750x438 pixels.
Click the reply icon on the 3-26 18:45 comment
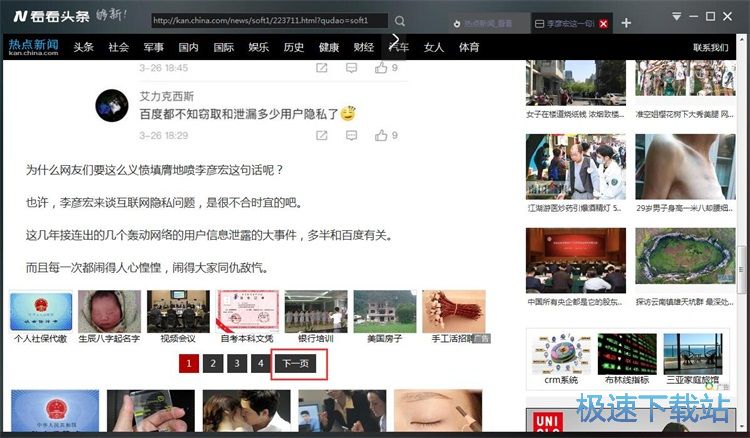coord(352,68)
